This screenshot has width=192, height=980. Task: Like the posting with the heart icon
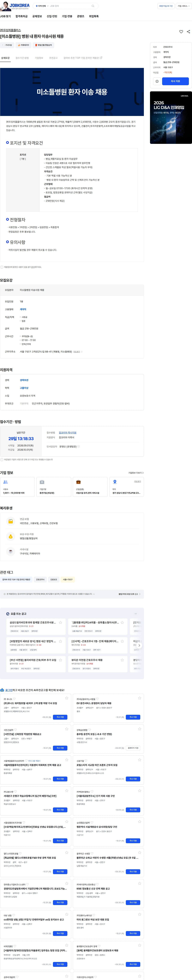181,32
